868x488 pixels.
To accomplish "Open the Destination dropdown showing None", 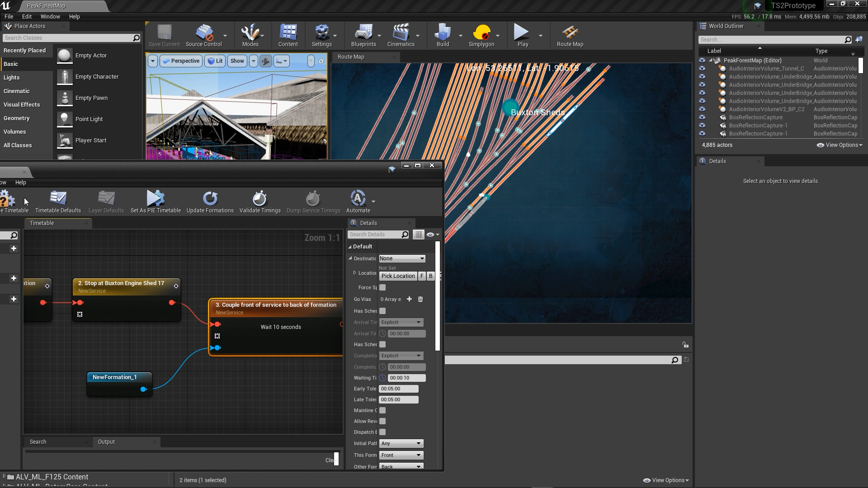I will pyautogui.click(x=401, y=258).
